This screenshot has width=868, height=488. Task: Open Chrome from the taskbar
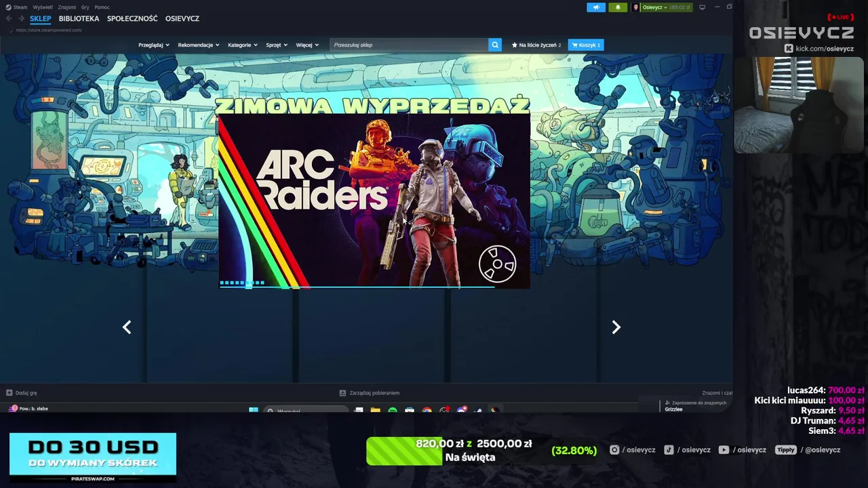point(427,410)
